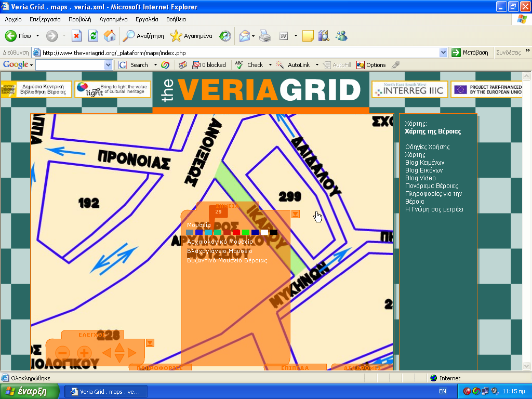Open the Research books icon
This screenshot has width=532, height=399.
[x=324, y=36]
